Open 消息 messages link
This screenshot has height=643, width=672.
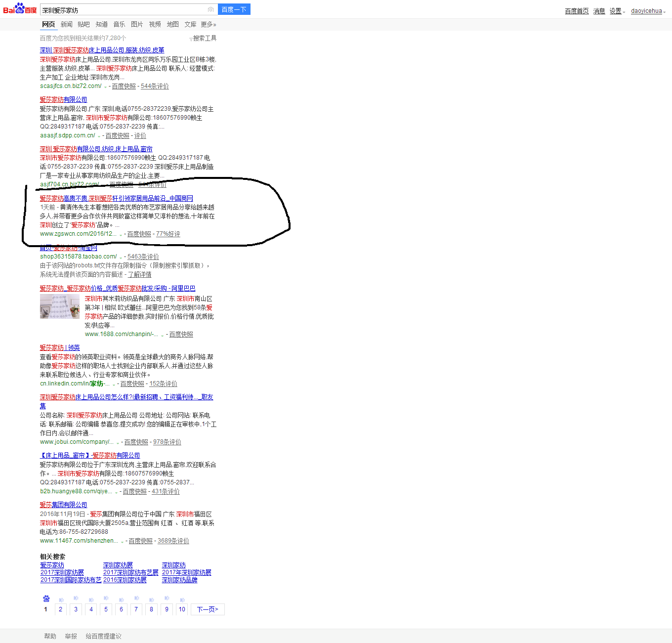coord(599,11)
